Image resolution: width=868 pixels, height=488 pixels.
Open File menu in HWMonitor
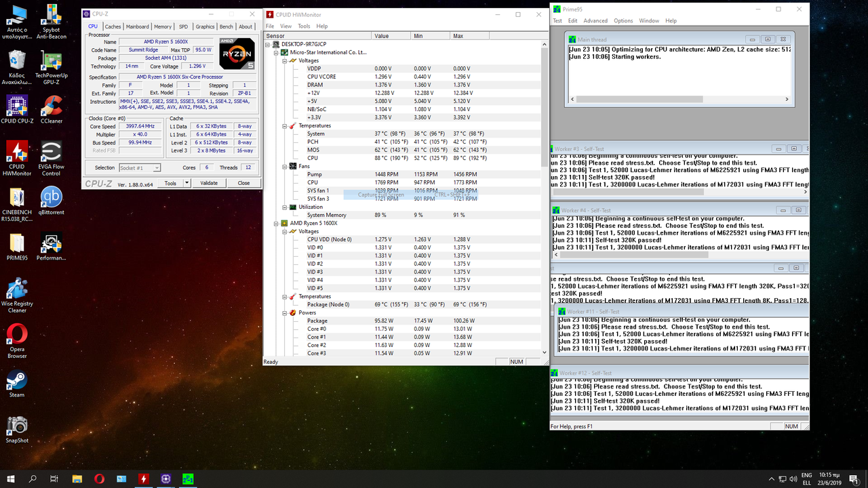click(x=270, y=26)
